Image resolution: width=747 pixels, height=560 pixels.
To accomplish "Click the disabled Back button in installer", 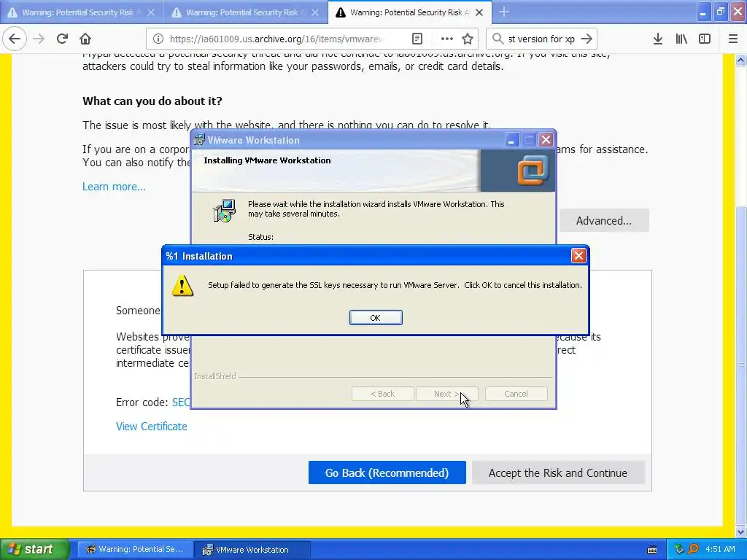I will click(382, 394).
